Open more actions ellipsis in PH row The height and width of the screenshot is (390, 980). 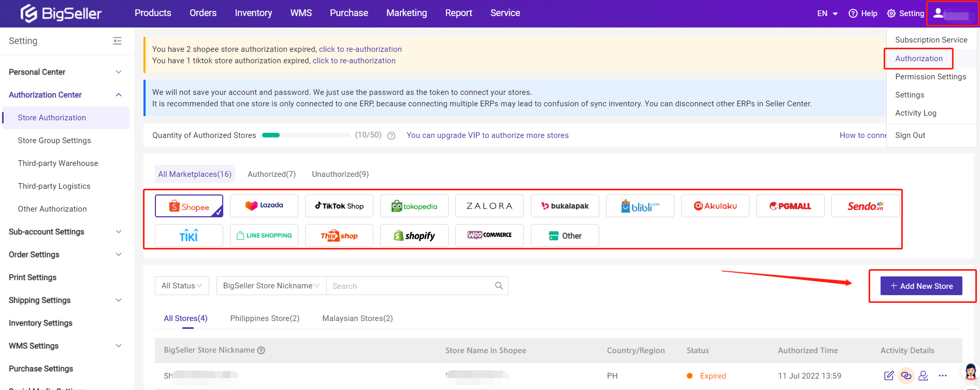click(x=943, y=375)
